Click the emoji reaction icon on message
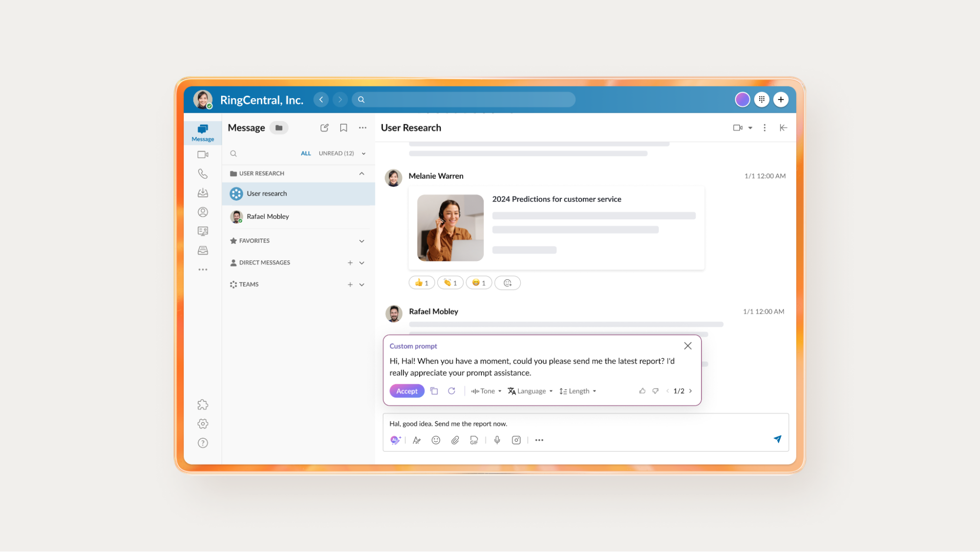Viewport: 980px width, 552px height. pyautogui.click(x=507, y=283)
